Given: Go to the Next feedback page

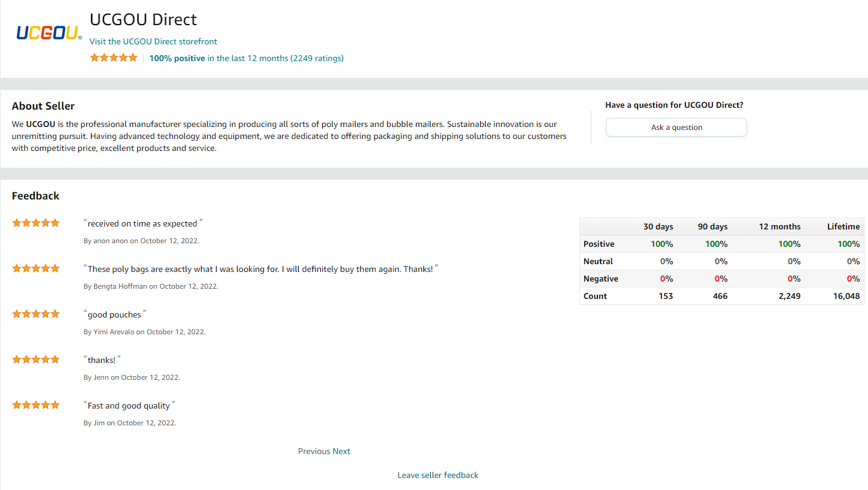Looking at the screenshot, I should pyautogui.click(x=342, y=451).
